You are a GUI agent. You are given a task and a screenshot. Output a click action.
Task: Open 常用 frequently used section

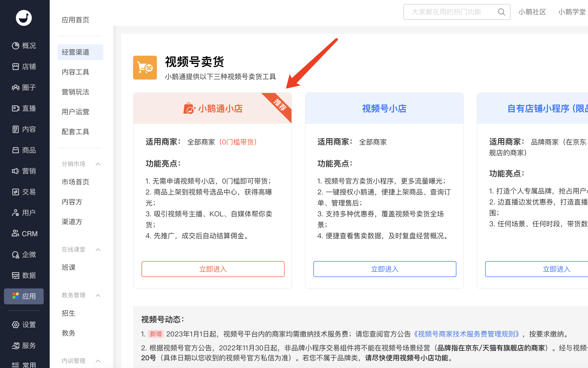24,365
